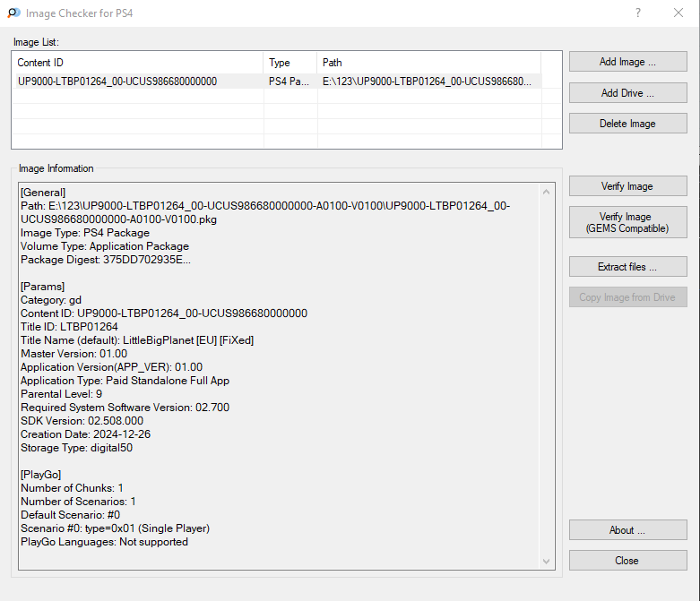Open the About dialog
This screenshot has height=601, width=700.
[x=627, y=529]
